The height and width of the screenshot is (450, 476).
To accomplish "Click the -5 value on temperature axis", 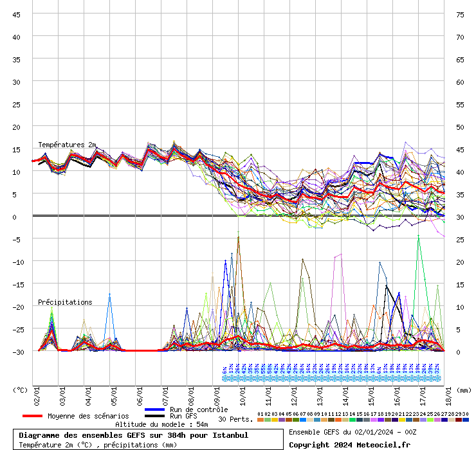I will (x=16, y=240).
